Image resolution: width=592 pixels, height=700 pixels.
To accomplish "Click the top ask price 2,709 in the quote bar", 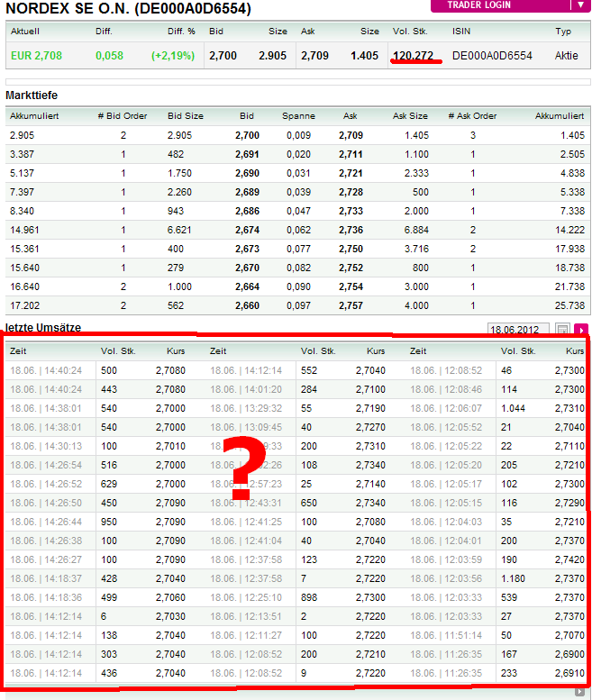I will pyautogui.click(x=314, y=56).
